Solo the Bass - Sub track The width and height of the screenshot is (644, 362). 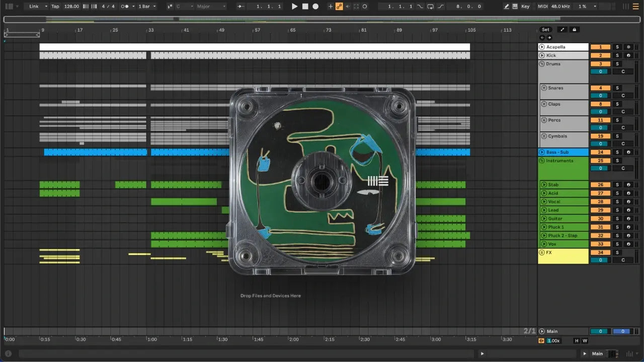[x=617, y=152]
